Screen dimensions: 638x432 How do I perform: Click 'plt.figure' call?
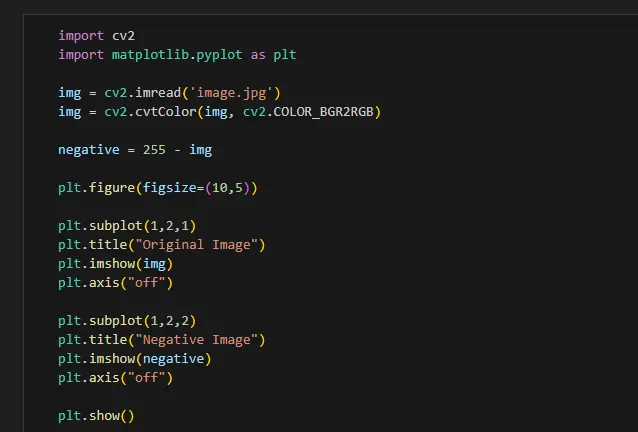(96, 188)
